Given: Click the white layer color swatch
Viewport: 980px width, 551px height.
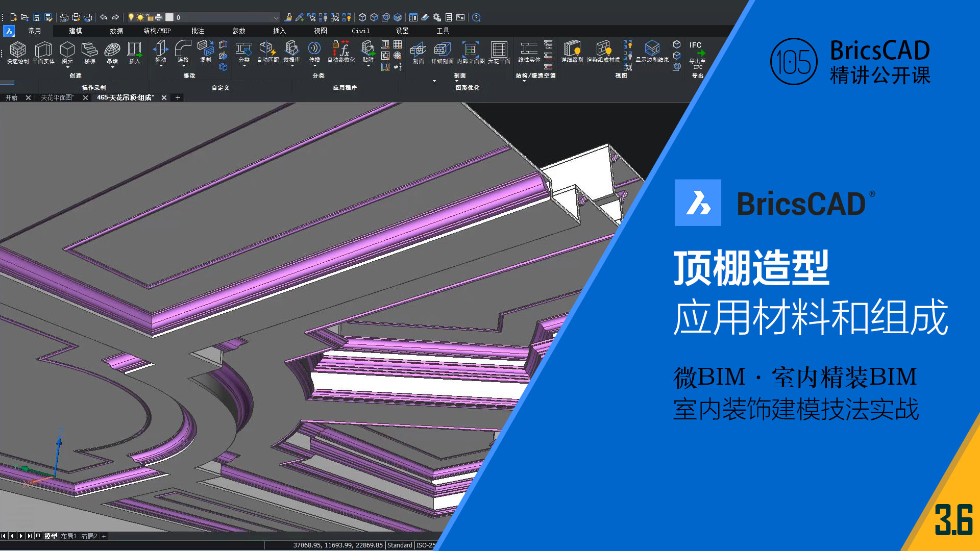Looking at the screenshot, I should point(169,17).
